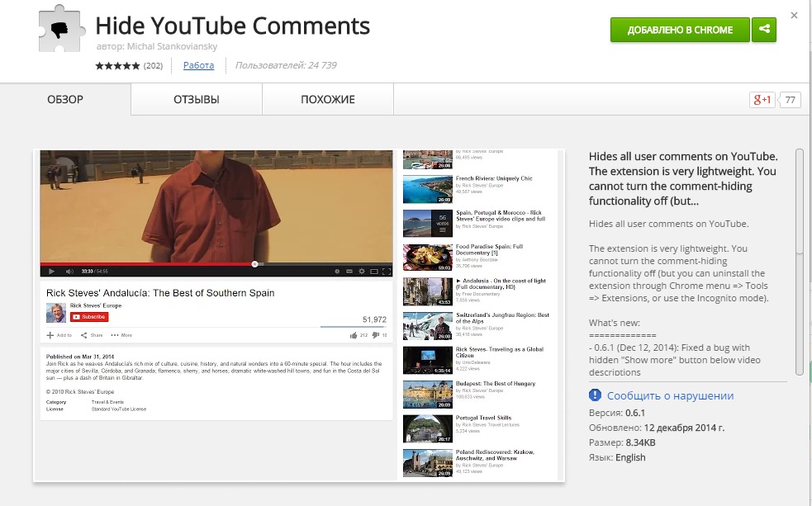
Task: Toggle the thumbs down dislike button
Action: [x=378, y=333]
